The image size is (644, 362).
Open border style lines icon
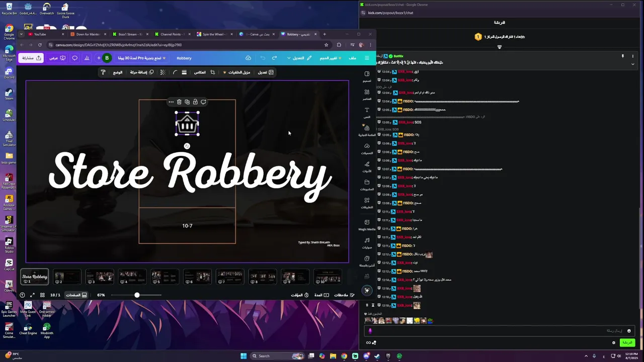(x=184, y=72)
